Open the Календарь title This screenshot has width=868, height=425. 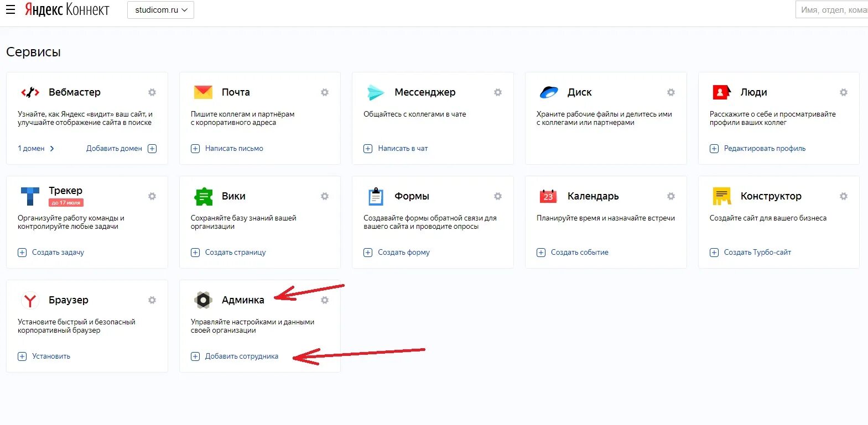pos(593,196)
